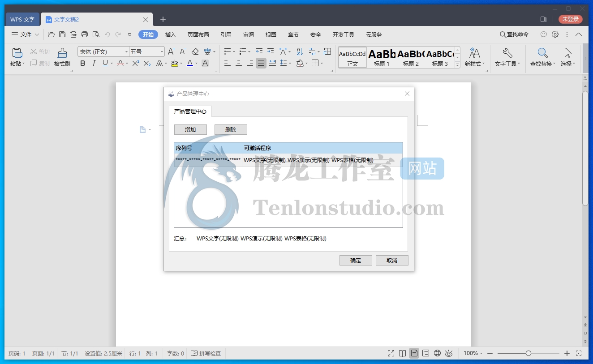This screenshot has height=364, width=593.
Task: Switch to web layout globe icon
Action: click(x=437, y=353)
